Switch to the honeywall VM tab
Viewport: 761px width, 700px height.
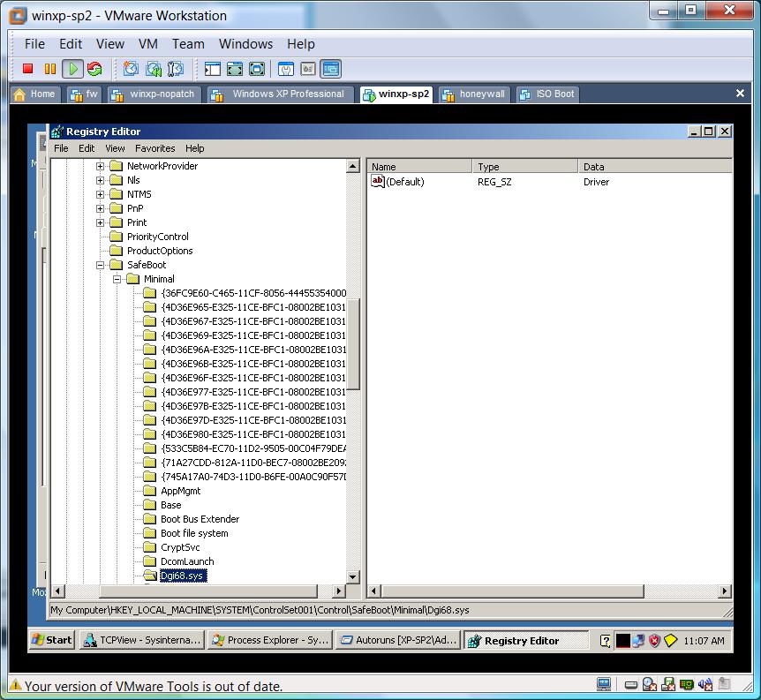coord(475,94)
